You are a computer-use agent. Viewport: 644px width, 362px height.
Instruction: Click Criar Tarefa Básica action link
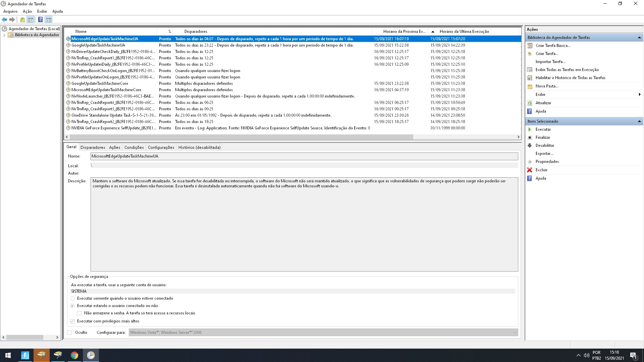click(x=553, y=46)
